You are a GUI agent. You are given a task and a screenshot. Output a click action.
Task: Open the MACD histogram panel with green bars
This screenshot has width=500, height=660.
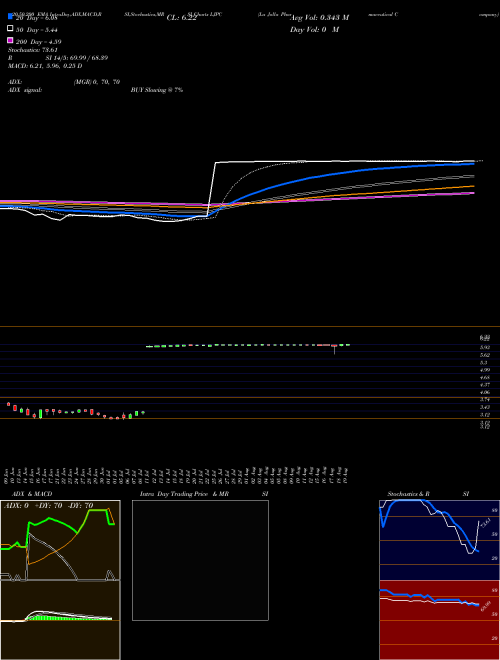[60, 620]
